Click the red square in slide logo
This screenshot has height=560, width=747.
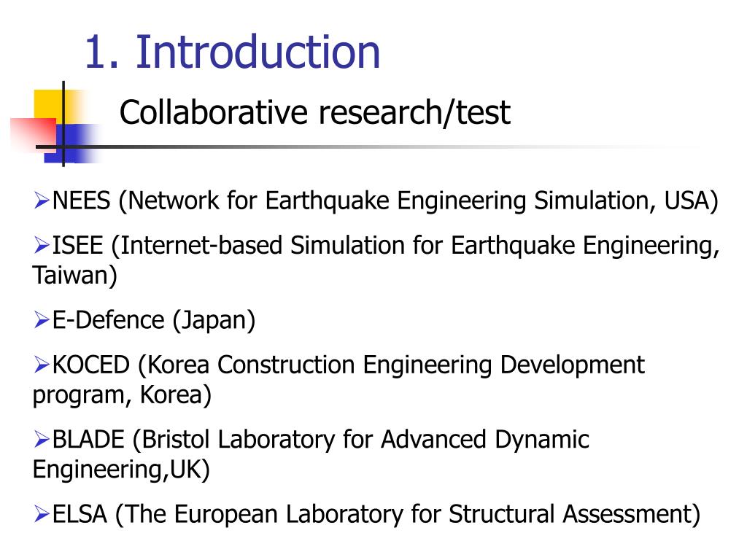pos(34,134)
